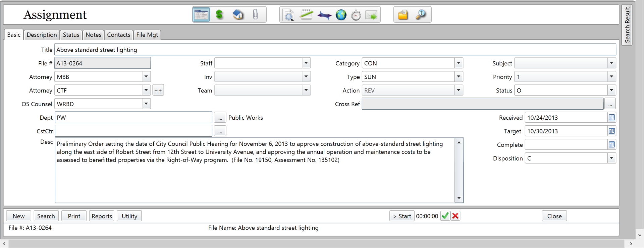Open the Inv dropdown

pos(306,77)
